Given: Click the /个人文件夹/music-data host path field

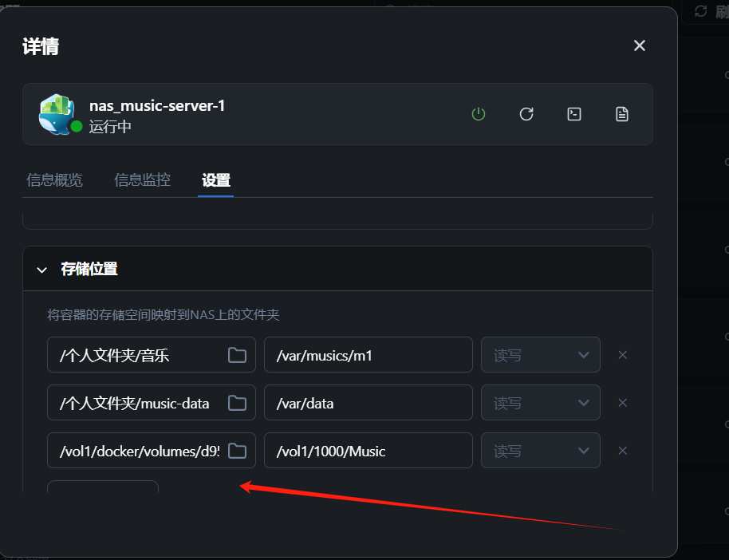Looking at the screenshot, I should [151, 403].
